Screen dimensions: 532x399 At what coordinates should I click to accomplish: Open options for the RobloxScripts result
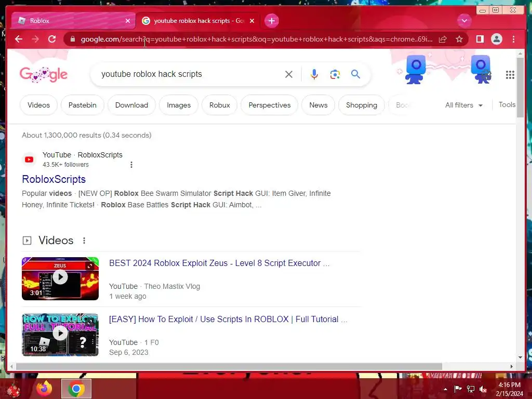click(131, 165)
